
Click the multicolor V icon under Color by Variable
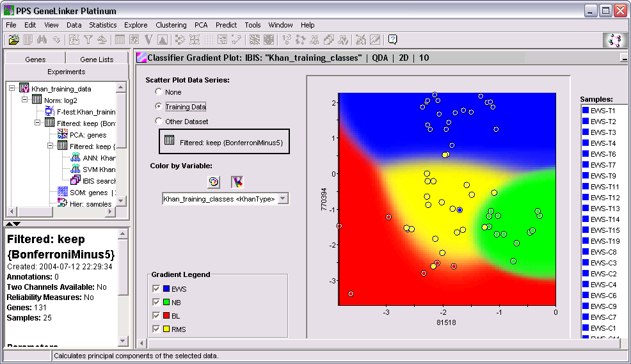[237, 182]
